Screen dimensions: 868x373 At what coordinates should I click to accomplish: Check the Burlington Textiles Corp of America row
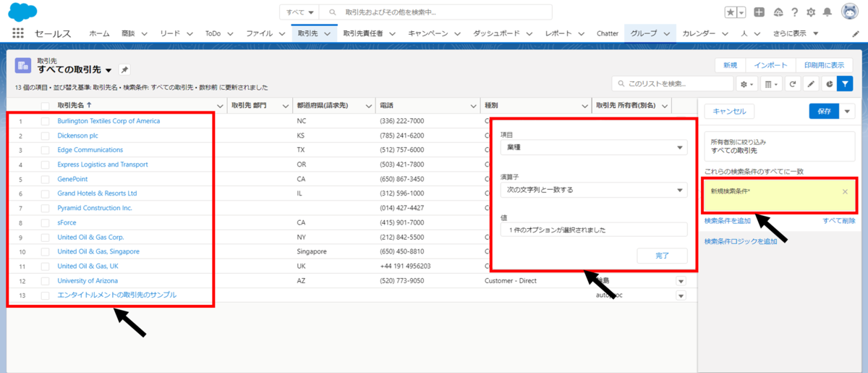pyautogui.click(x=46, y=121)
